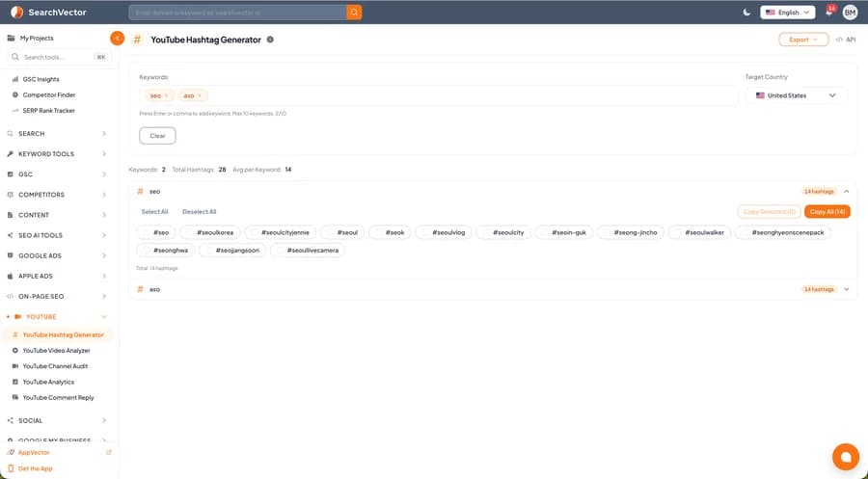
Task: Select the #seok hashtag checkbox
Action: coord(378,233)
